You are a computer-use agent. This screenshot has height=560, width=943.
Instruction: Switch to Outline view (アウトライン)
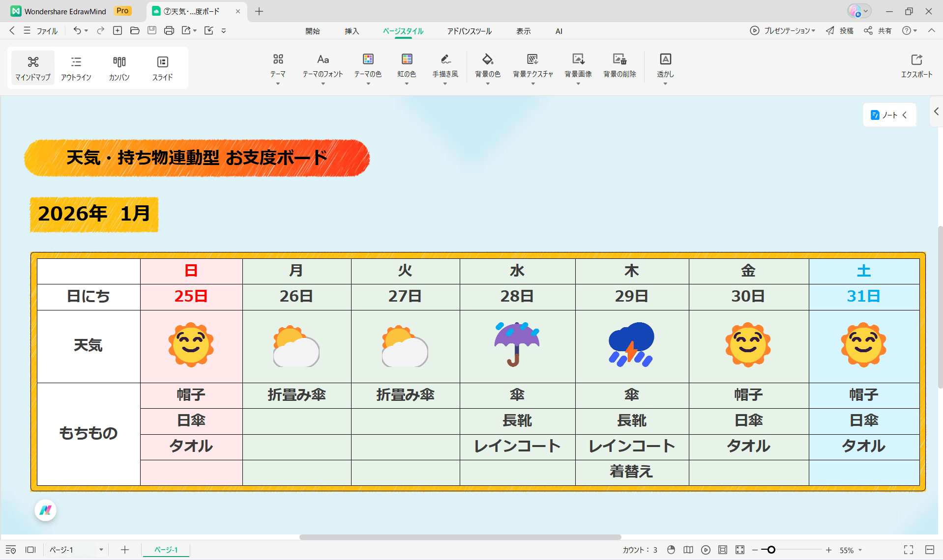[x=76, y=68]
